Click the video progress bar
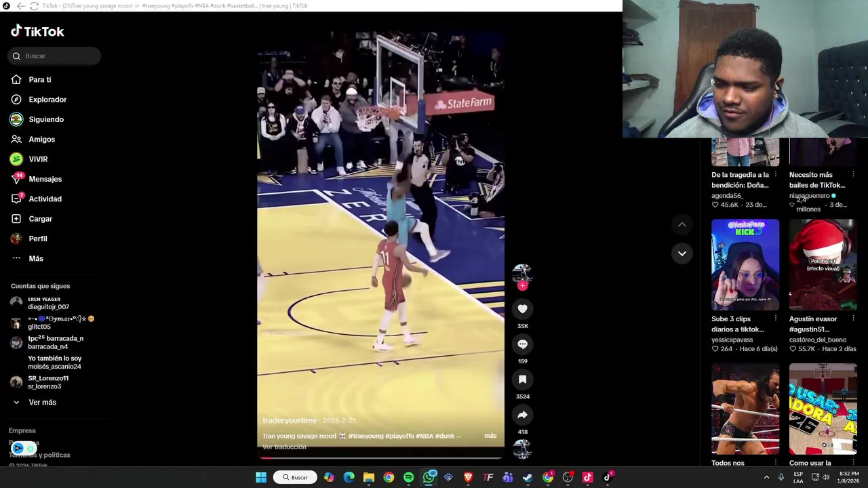The height and width of the screenshot is (488, 868). [380, 457]
